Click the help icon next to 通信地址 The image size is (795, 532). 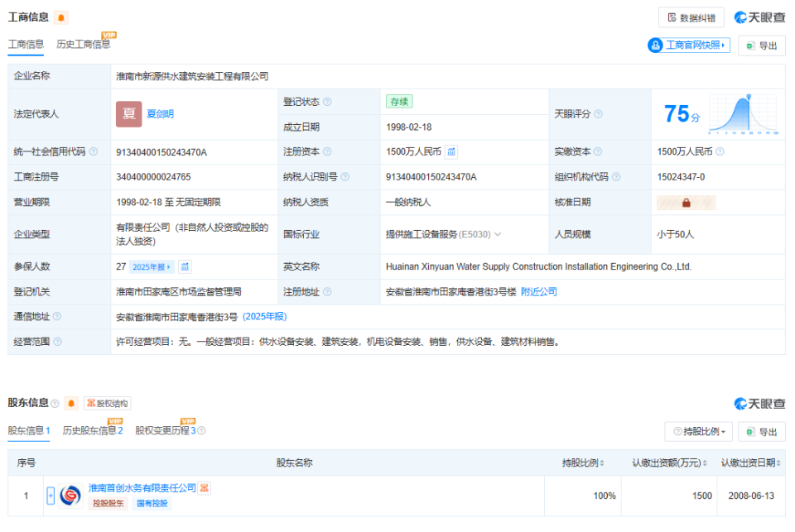tap(57, 316)
